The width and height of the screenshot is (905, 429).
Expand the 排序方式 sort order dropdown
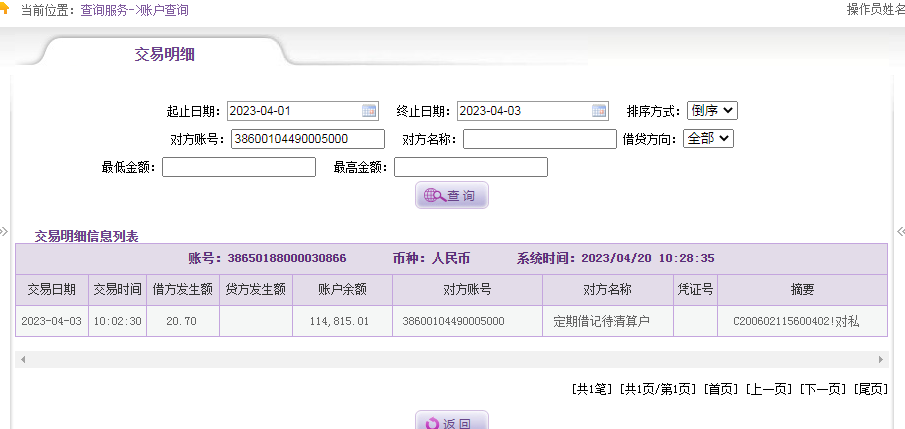click(712, 111)
